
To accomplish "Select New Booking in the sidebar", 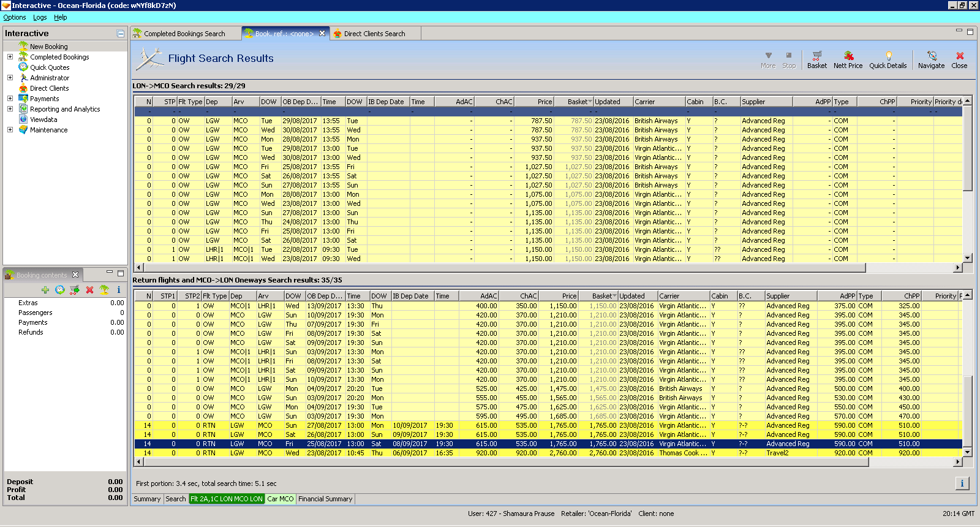I will click(x=49, y=47).
